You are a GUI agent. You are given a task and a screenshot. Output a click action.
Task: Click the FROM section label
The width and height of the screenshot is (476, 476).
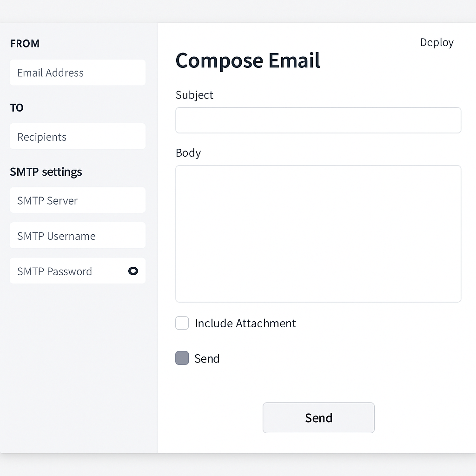click(25, 44)
